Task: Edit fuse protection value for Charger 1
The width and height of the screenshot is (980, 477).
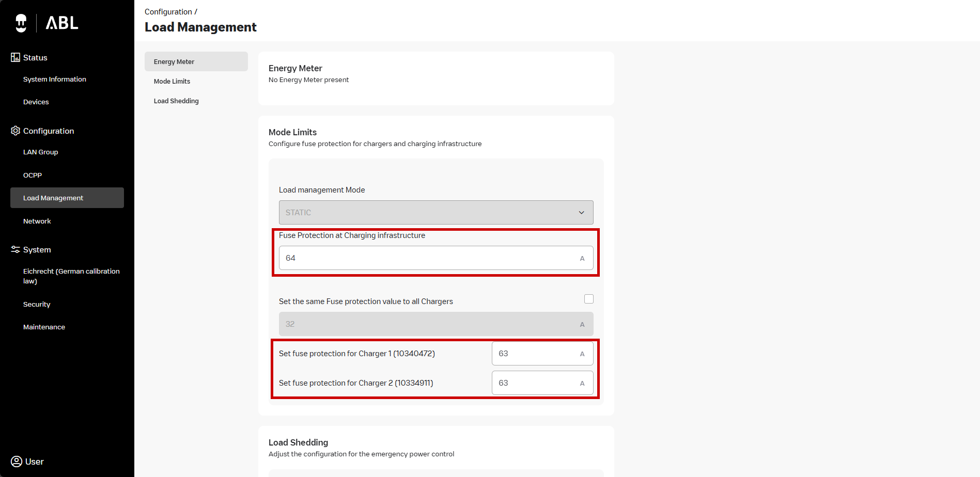Action: pyautogui.click(x=535, y=354)
